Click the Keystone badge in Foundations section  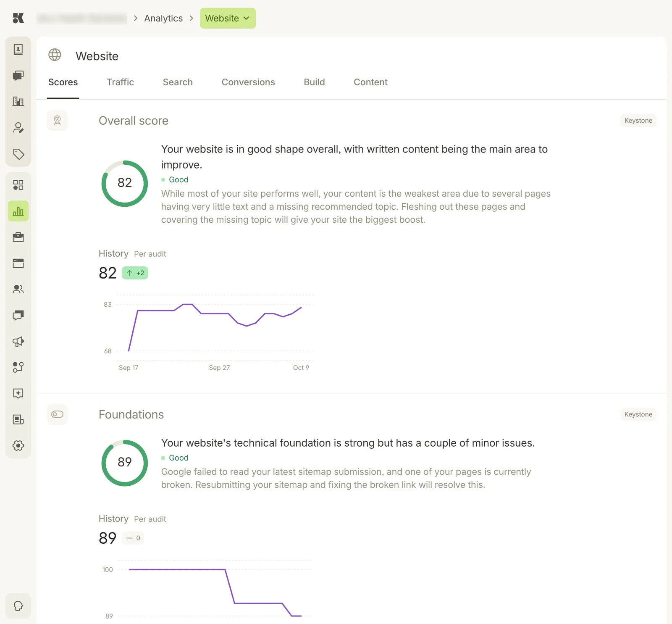tap(638, 414)
